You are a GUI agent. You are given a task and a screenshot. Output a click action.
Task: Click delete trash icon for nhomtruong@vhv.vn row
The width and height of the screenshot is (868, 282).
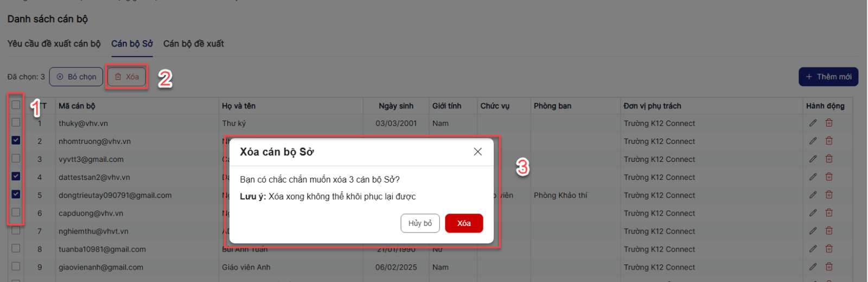829,141
